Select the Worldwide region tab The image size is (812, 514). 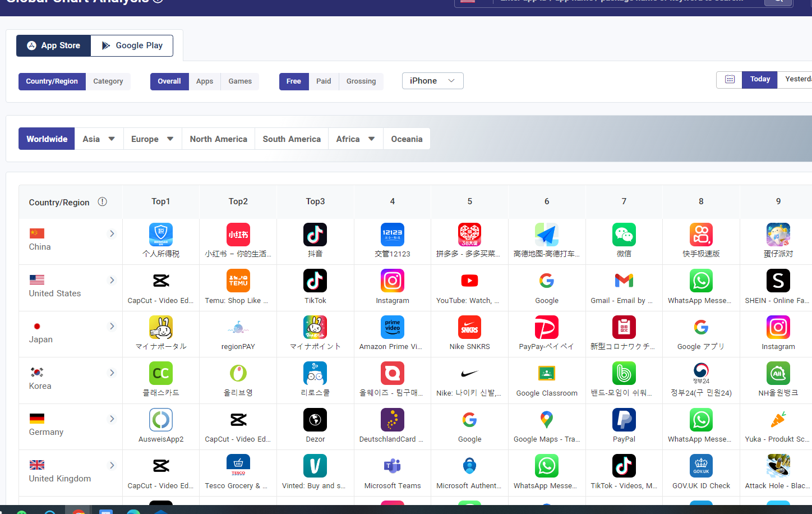pos(47,139)
